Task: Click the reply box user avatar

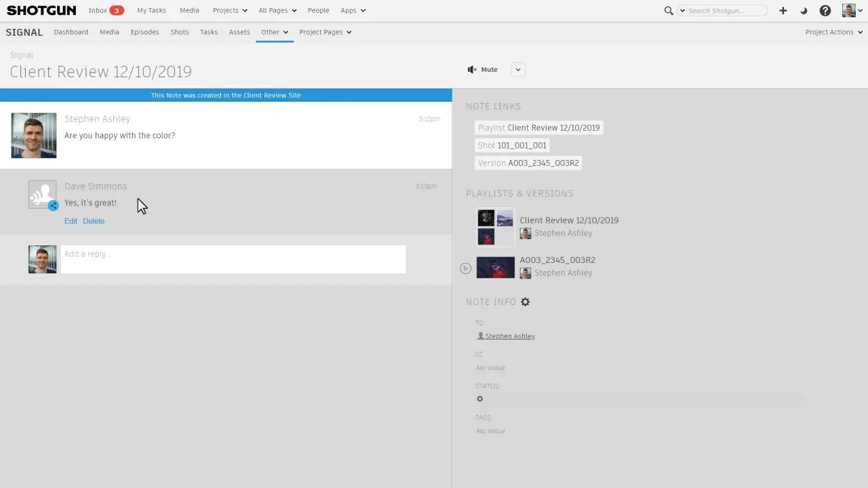Action: coord(42,260)
